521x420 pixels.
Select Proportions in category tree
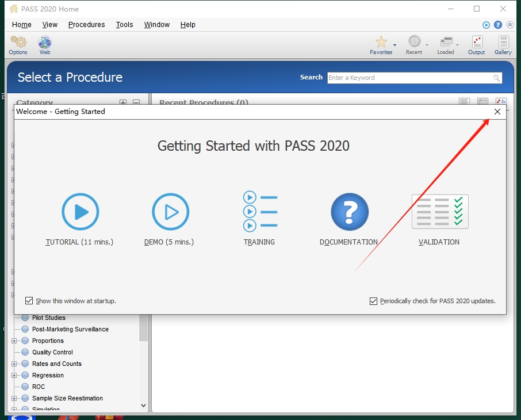[x=48, y=341]
